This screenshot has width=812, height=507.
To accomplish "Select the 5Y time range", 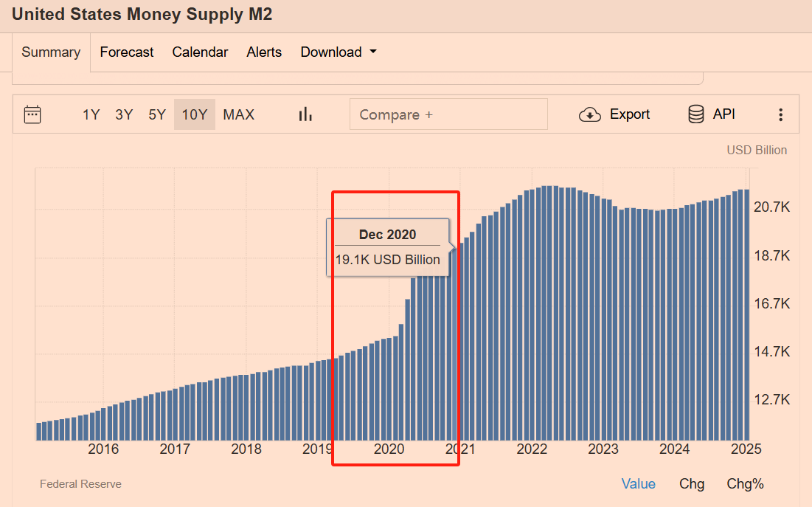I will (x=157, y=114).
